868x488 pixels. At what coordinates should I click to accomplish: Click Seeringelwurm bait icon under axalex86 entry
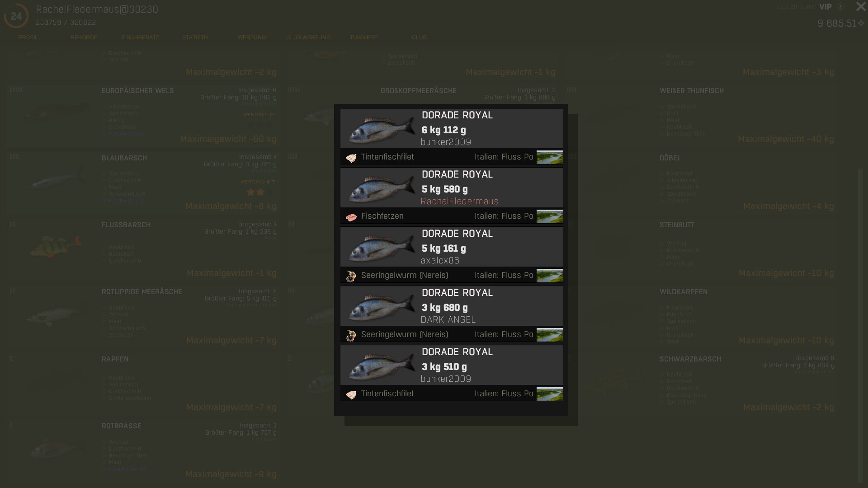click(x=351, y=276)
